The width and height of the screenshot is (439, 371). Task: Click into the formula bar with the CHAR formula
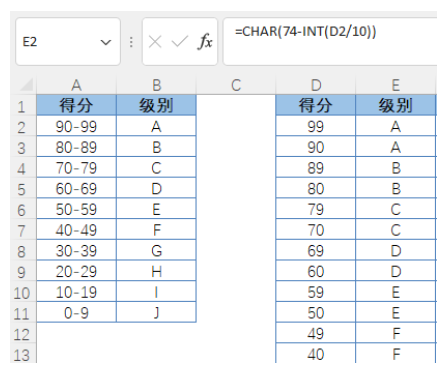pyautogui.click(x=330, y=42)
